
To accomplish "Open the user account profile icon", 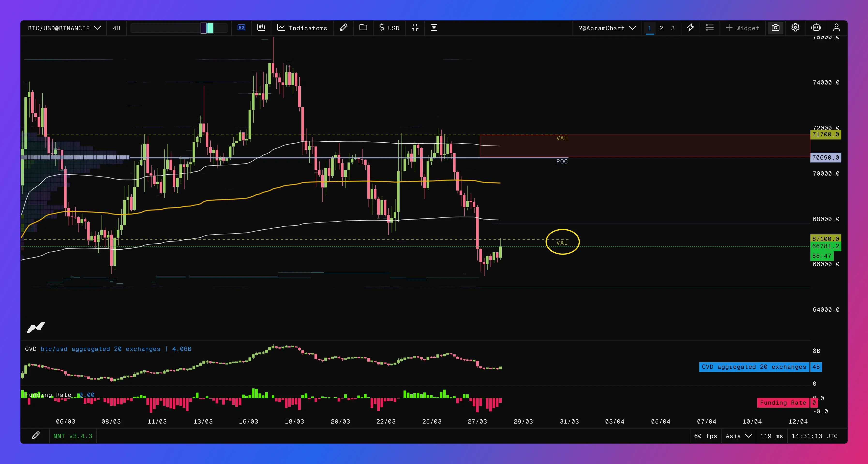I will (x=836, y=28).
